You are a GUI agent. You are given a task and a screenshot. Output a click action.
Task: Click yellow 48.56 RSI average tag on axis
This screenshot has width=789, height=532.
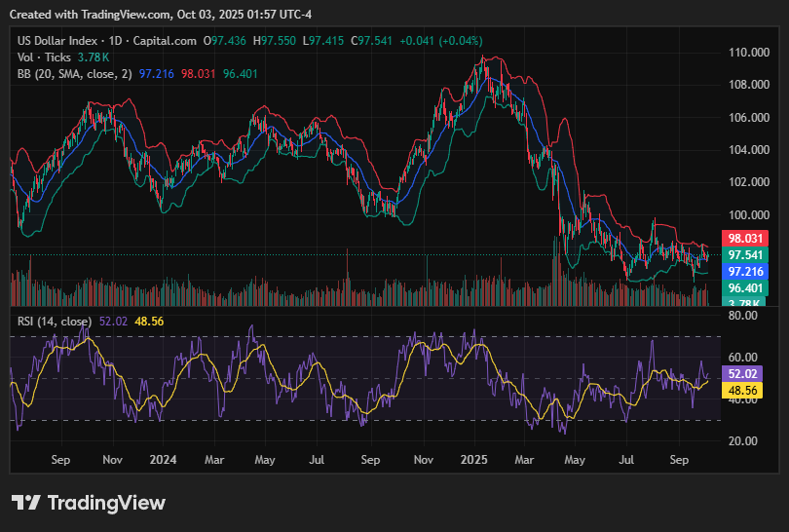pyautogui.click(x=745, y=390)
